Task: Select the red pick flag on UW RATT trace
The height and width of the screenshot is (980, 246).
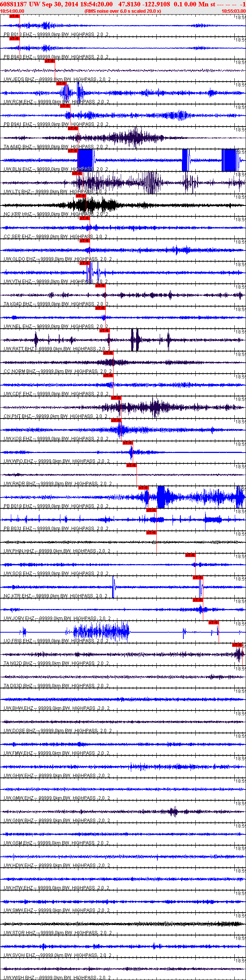Action: tap(105, 331)
